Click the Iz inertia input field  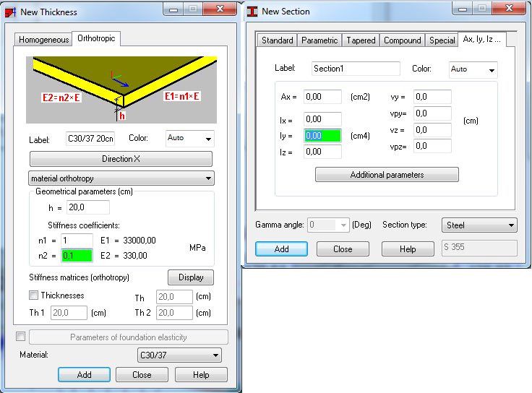click(x=322, y=152)
